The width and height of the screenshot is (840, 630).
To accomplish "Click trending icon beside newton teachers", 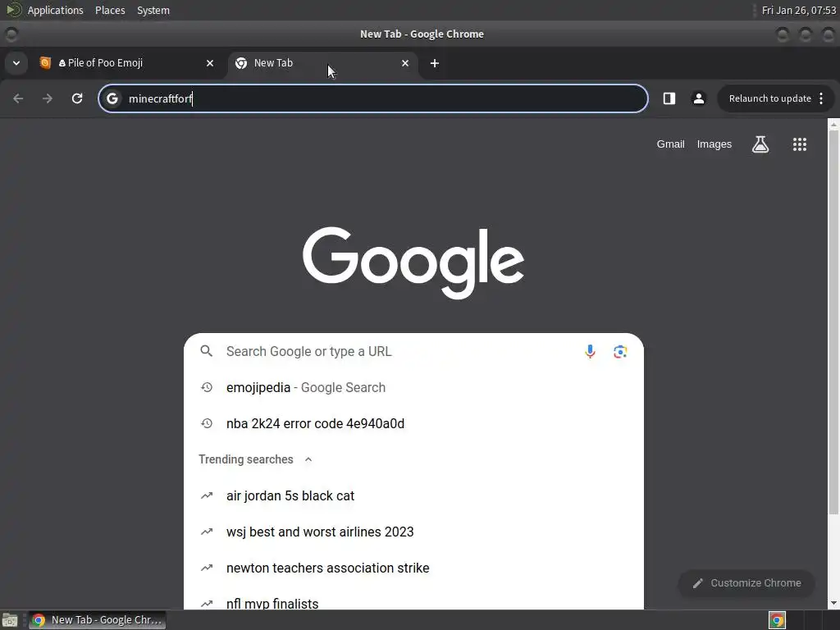I will point(207,568).
